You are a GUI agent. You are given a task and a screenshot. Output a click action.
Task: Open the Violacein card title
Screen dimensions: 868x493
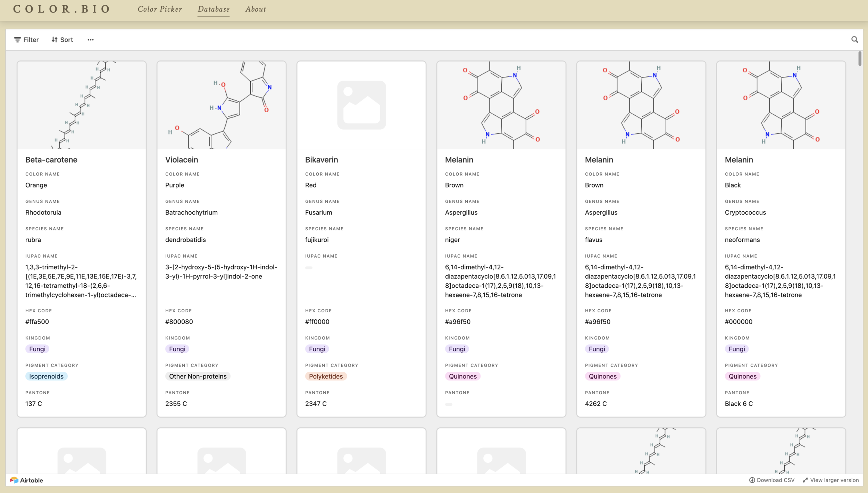coord(182,160)
